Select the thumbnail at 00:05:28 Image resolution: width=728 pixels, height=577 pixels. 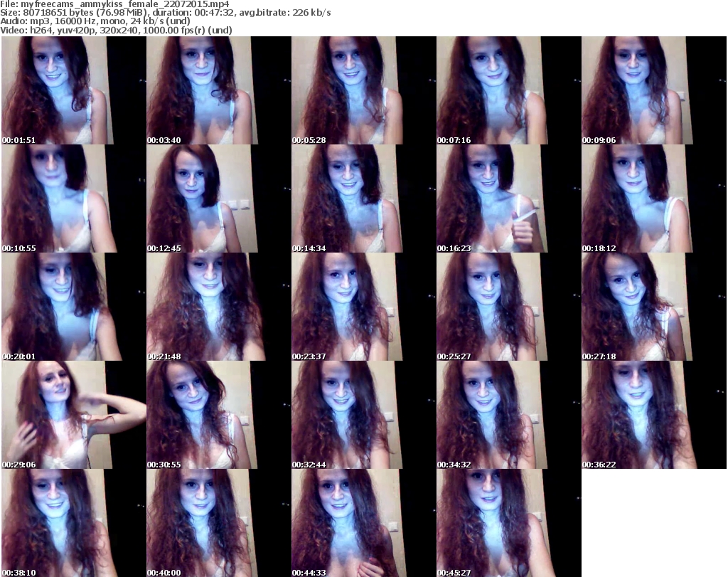363,90
